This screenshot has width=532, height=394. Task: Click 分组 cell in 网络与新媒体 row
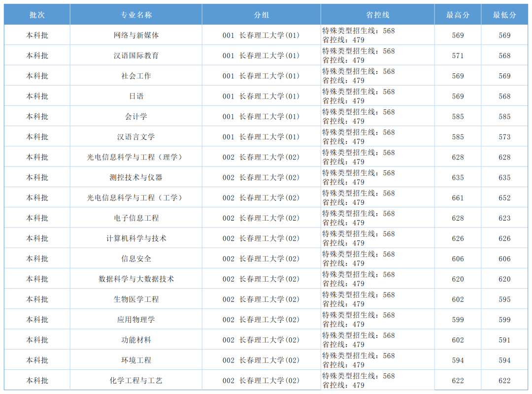pyautogui.click(x=261, y=35)
